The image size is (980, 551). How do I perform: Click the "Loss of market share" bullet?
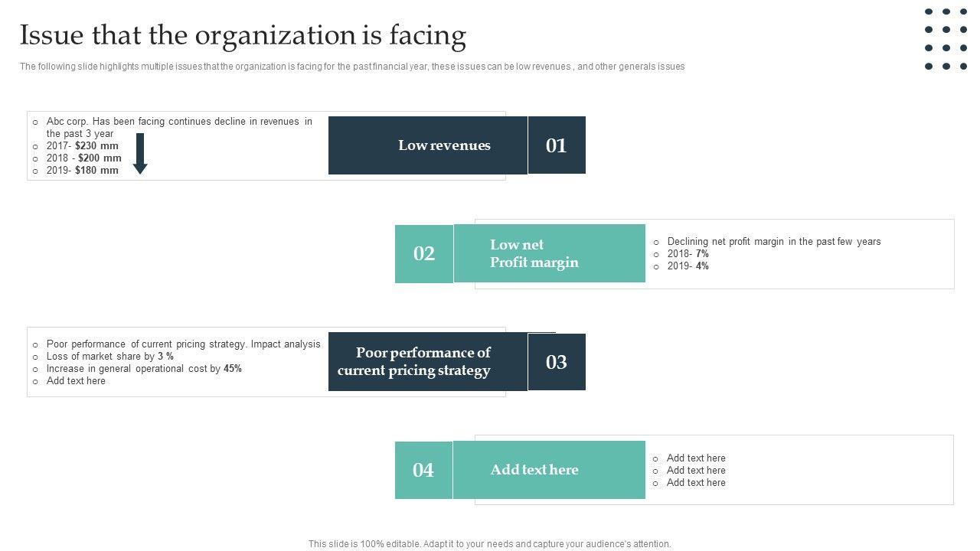(110, 357)
